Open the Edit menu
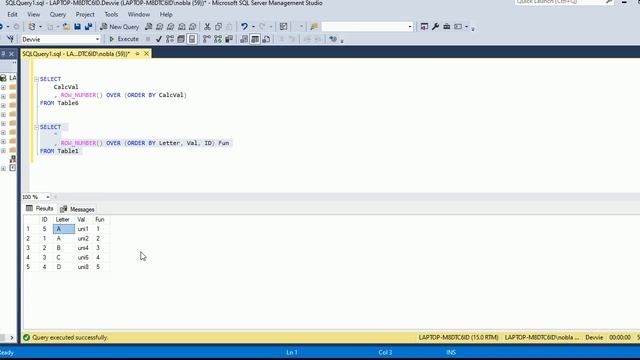 (x=12, y=14)
